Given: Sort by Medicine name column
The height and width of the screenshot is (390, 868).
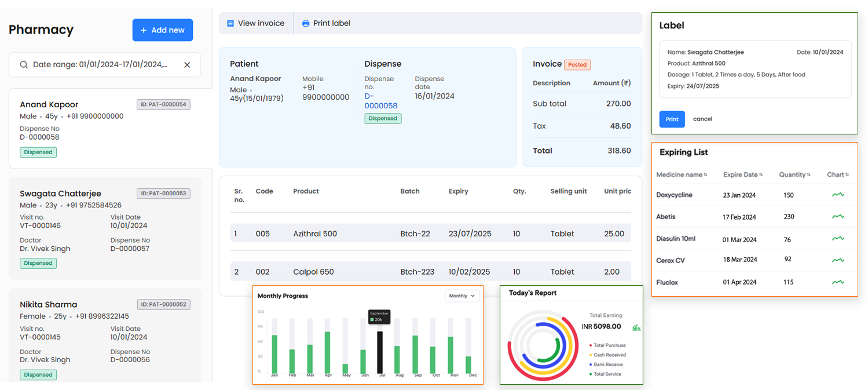Looking at the screenshot, I should point(705,175).
